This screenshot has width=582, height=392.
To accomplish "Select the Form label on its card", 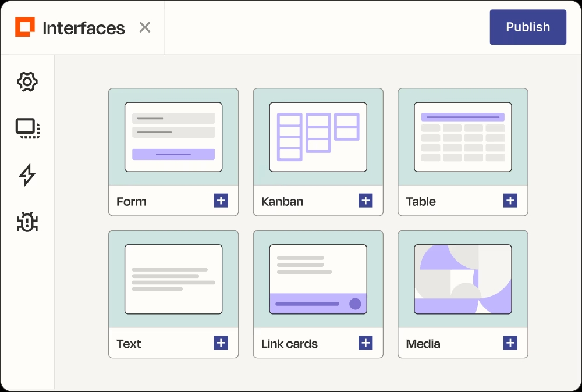I will tap(131, 201).
